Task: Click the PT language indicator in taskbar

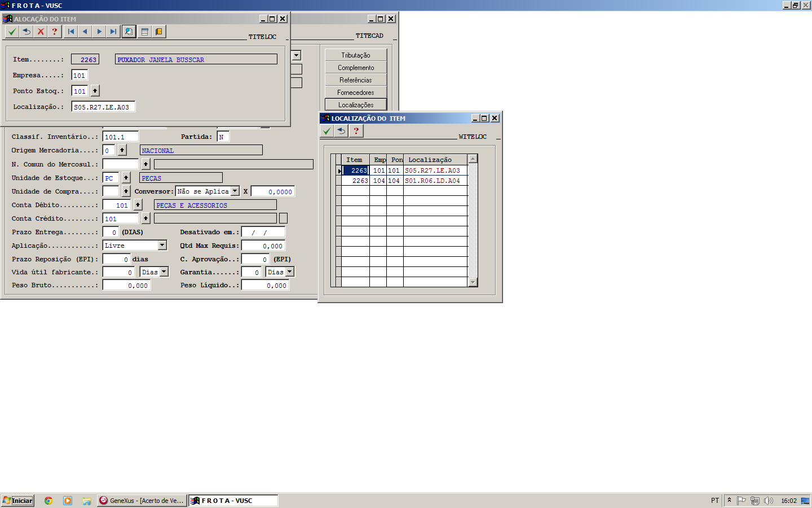Action: tap(715, 501)
